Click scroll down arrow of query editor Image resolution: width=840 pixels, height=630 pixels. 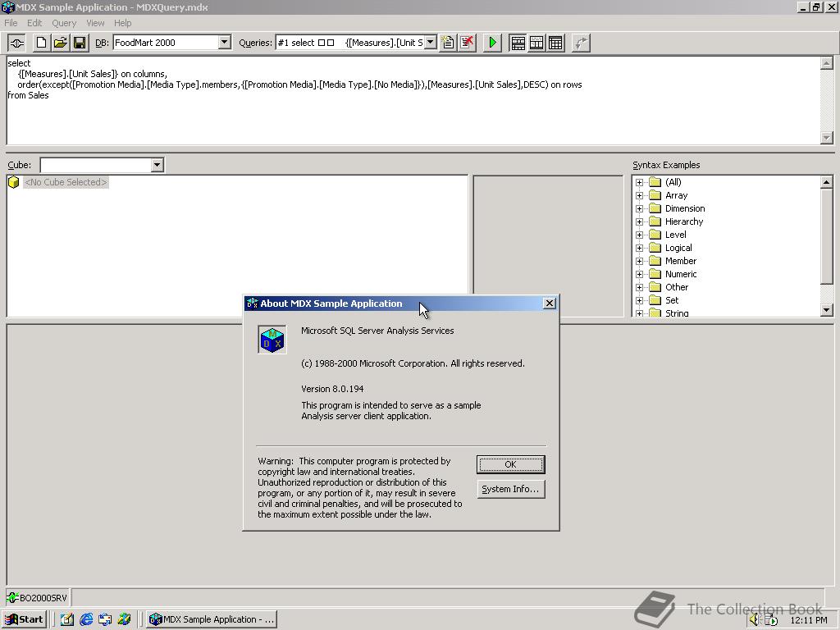(827, 138)
